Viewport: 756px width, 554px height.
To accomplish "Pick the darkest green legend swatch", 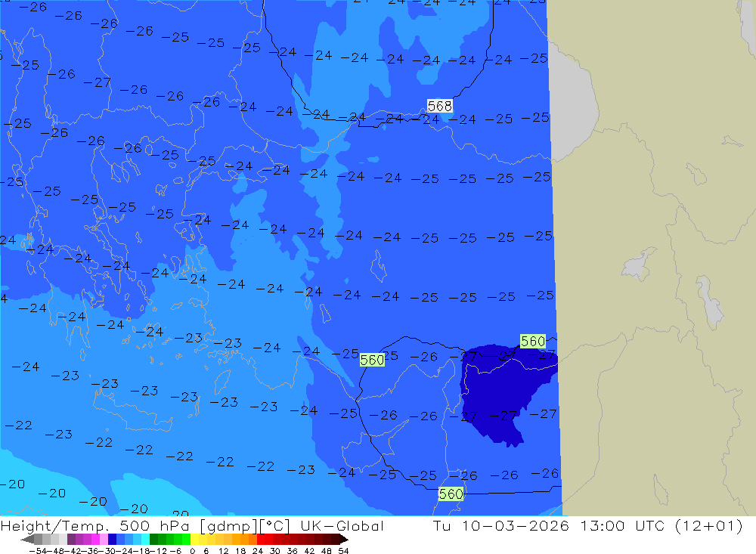I will tap(153, 540).
